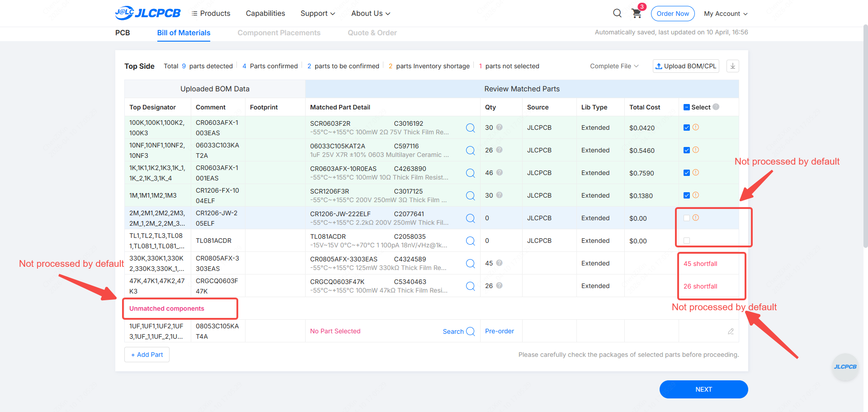This screenshot has height=412, width=868.
Task: Click the Order Now button
Action: (x=673, y=14)
